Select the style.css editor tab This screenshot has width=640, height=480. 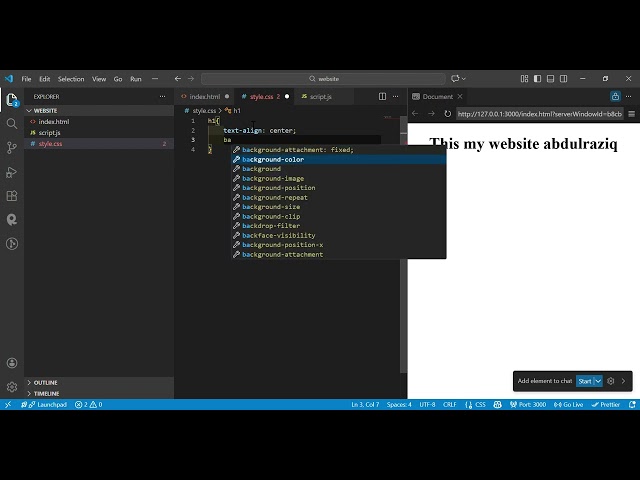[x=262, y=97]
